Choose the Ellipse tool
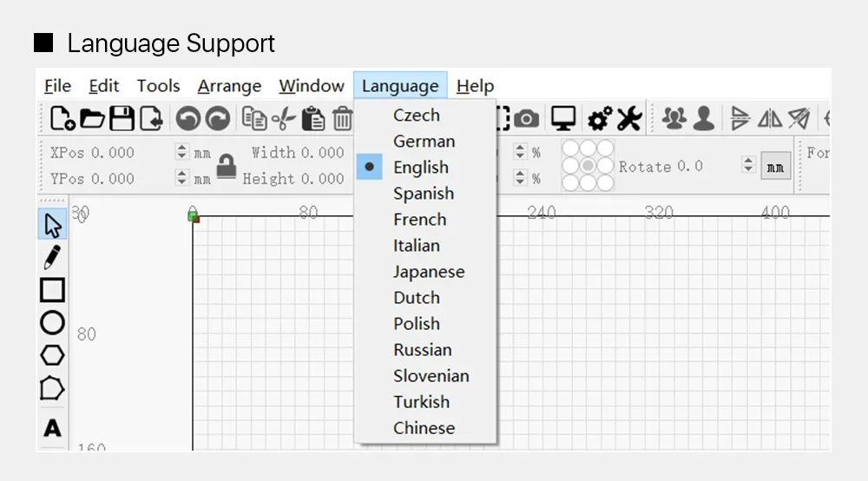This screenshot has width=868, height=481. pyautogui.click(x=52, y=322)
